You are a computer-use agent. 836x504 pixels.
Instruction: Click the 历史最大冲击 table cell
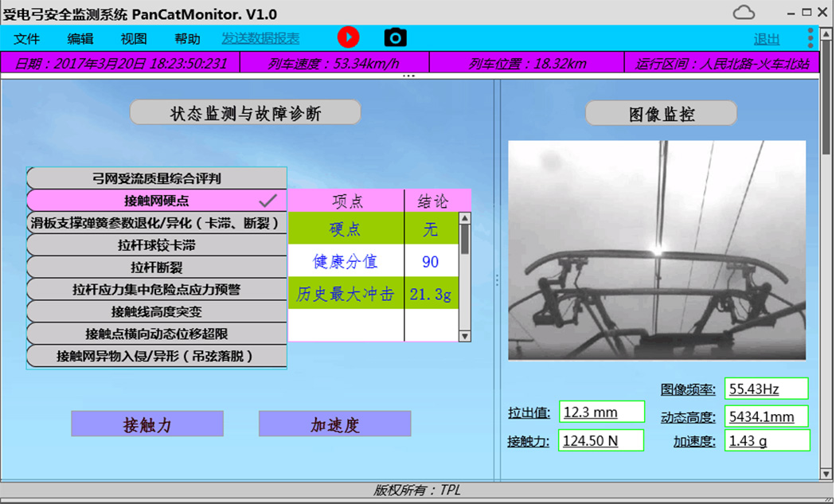346,293
